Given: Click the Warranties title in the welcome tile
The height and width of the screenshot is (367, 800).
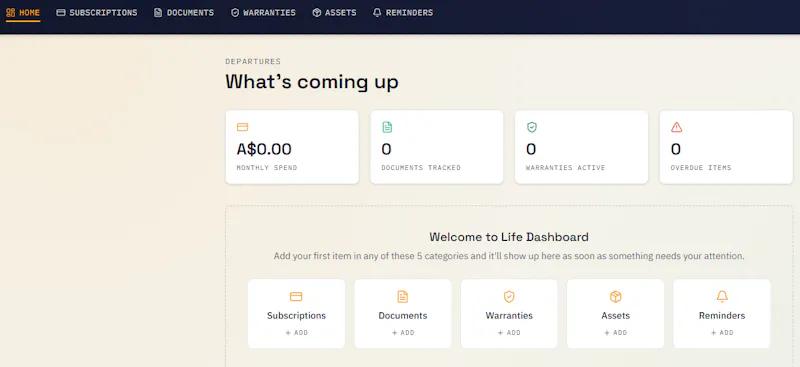Looking at the screenshot, I should [x=509, y=315].
